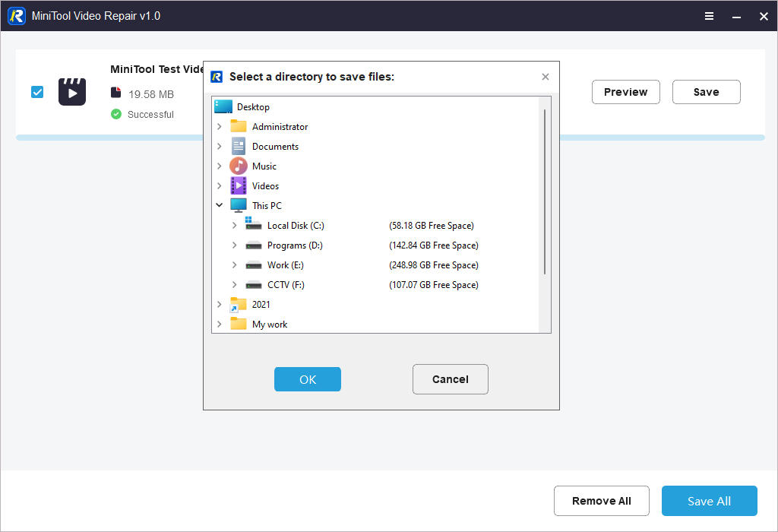Click the blue repair progress bar
Screen dimensions: 778x532
pos(390,138)
